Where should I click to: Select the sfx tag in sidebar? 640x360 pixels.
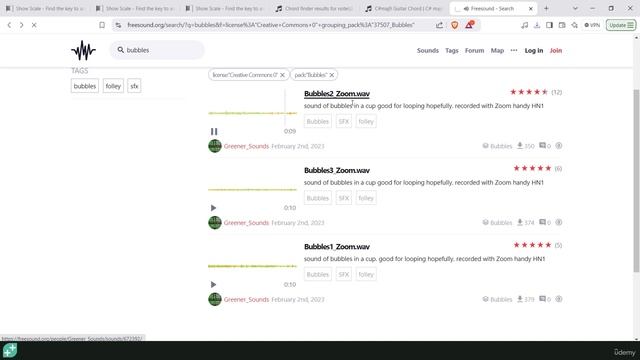click(x=134, y=86)
